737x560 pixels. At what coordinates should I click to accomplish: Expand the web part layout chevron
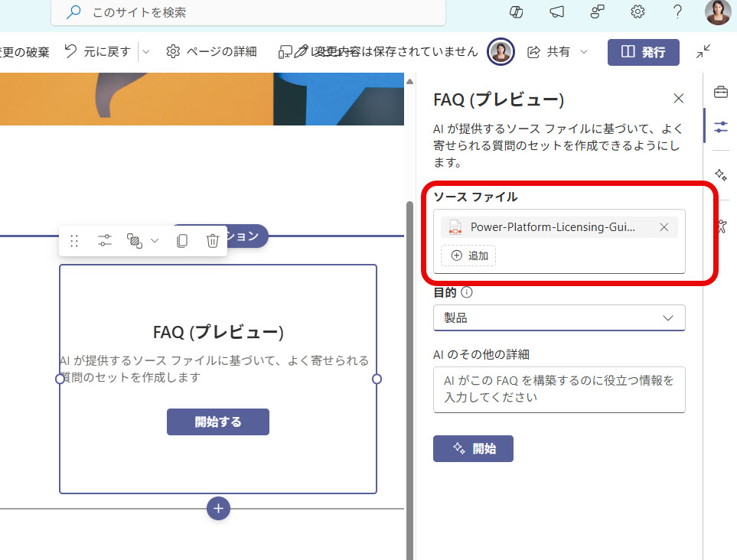[x=155, y=241]
